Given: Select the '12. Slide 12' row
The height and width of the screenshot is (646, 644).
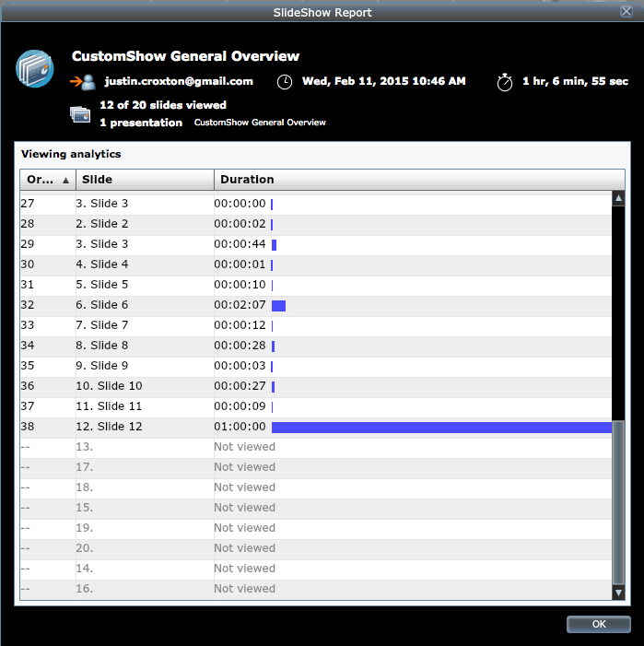Looking at the screenshot, I should coord(316,427).
